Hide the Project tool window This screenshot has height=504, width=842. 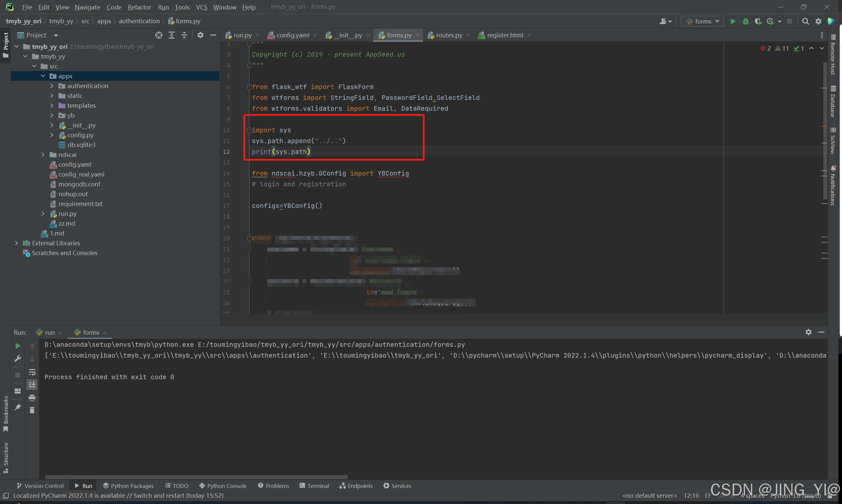coord(213,35)
